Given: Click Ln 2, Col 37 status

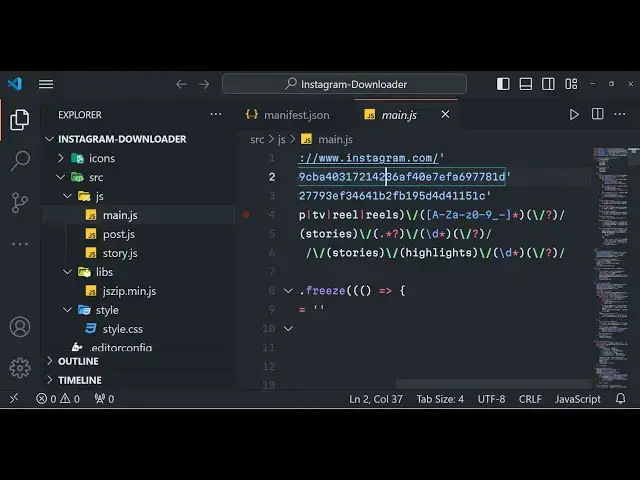Looking at the screenshot, I should coord(376,399).
